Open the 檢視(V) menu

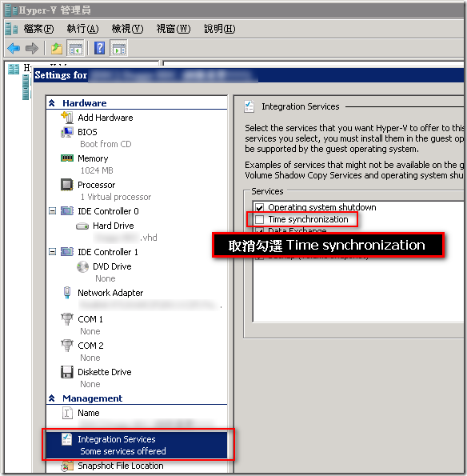click(127, 29)
